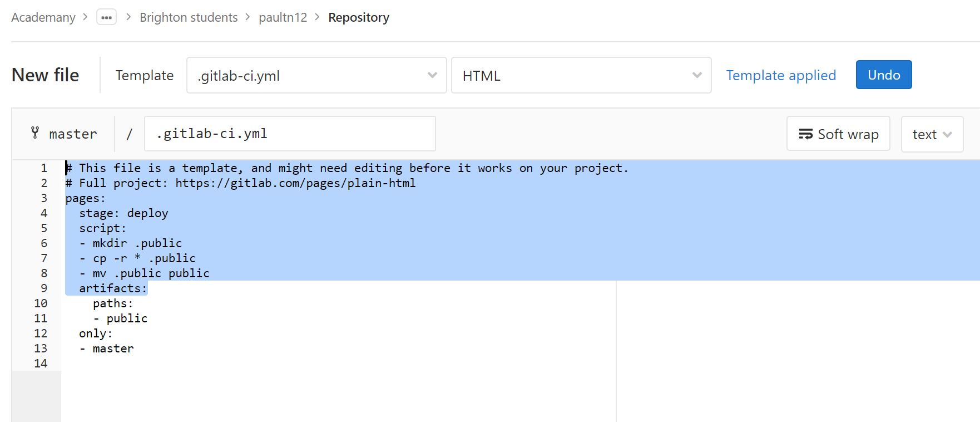980x422 pixels.
Task: Expand collapsed breadcrumb ellipsis button
Action: click(106, 17)
